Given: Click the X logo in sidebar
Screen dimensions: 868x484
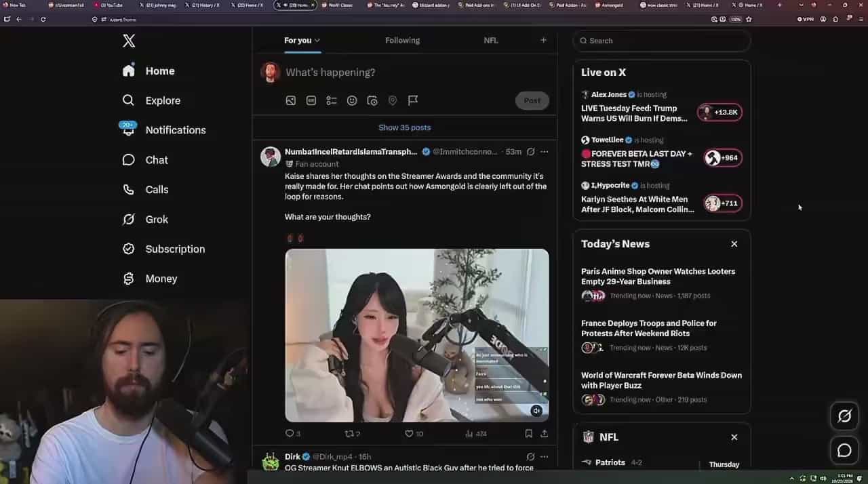Looking at the screenshot, I should click(x=129, y=41).
